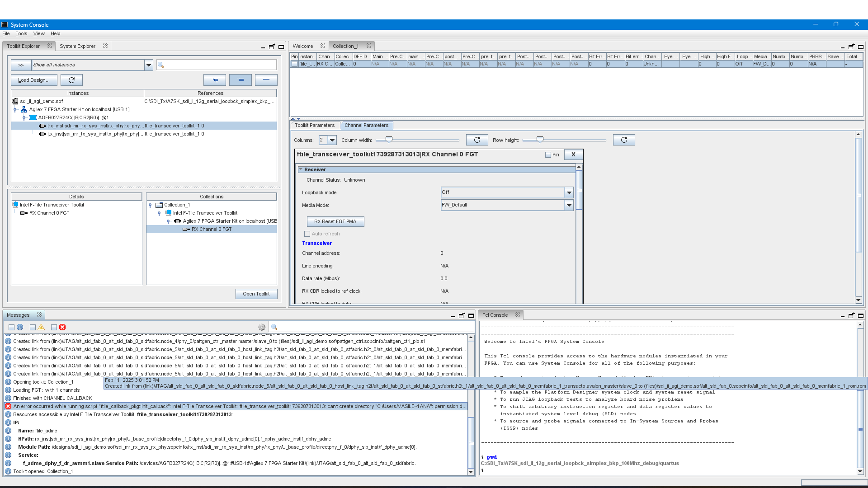Close the Tcl Console tab via its X icon

[518, 315]
